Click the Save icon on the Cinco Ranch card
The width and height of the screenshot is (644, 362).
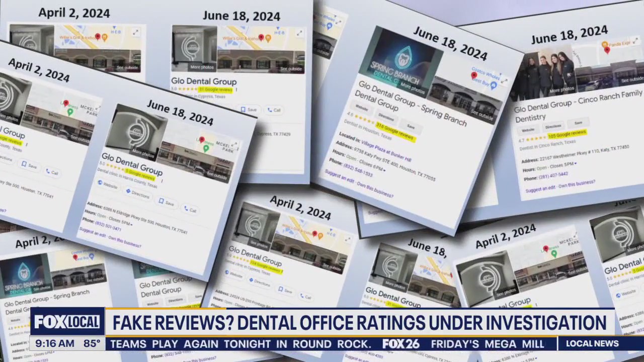click(579, 123)
